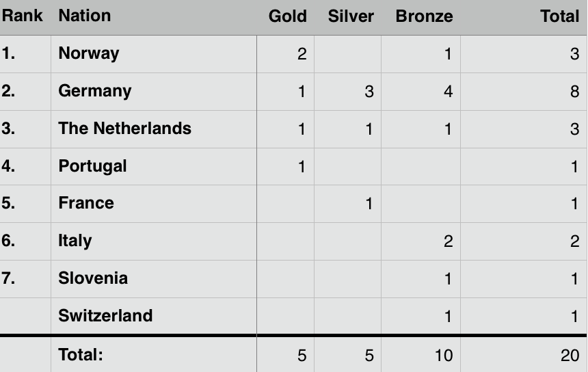Select Germany's total cell showing 8
The image size is (588, 372).
click(x=524, y=92)
